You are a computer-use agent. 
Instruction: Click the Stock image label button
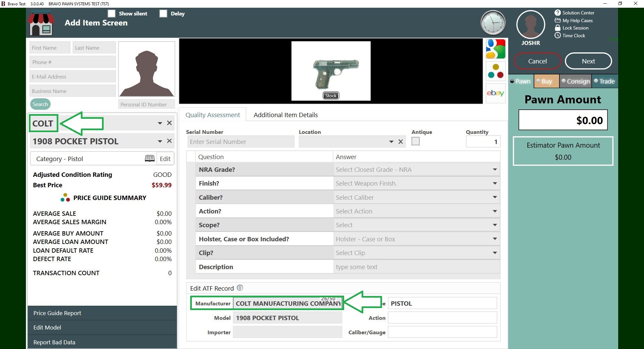click(x=331, y=96)
